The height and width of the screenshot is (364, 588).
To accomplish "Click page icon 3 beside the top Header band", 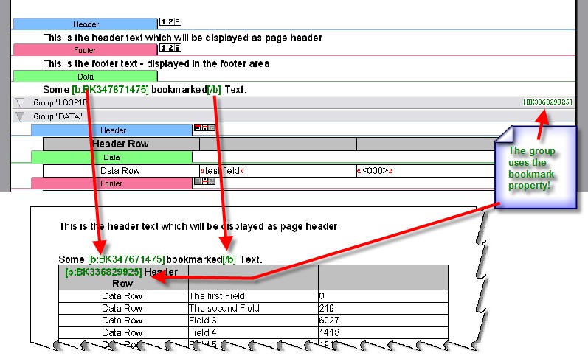I will pyautogui.click(x=178, y=23).
